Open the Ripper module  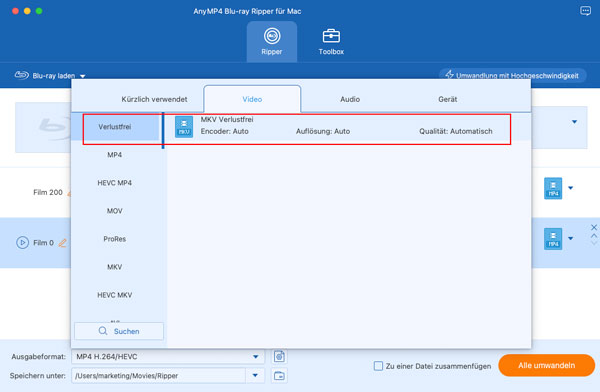click(272, 41)
